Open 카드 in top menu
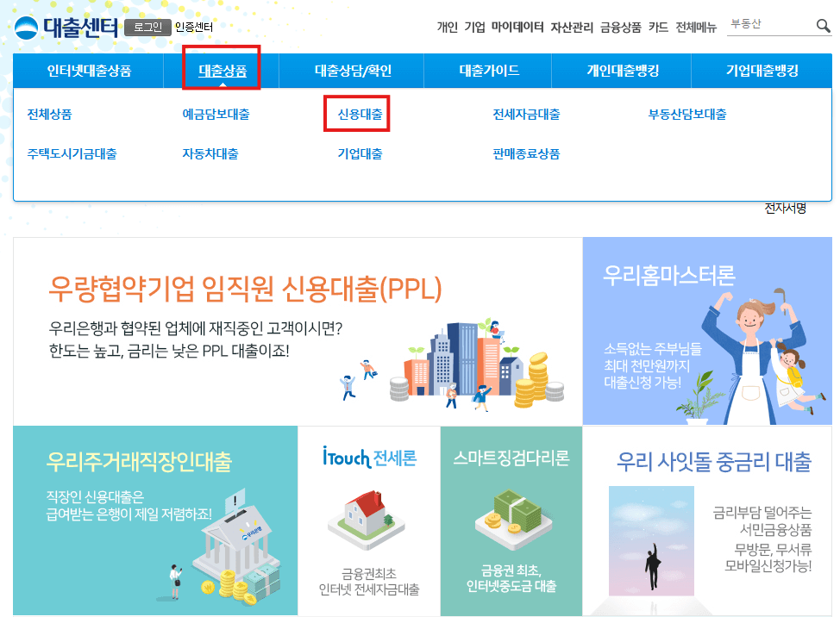This screenshot has width=840, height=617. pos(658,28)
